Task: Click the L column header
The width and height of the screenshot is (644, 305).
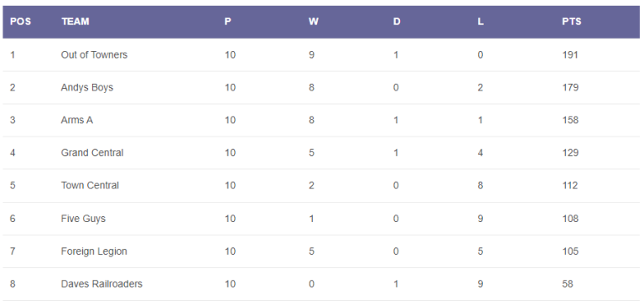Action: point(480,22)
